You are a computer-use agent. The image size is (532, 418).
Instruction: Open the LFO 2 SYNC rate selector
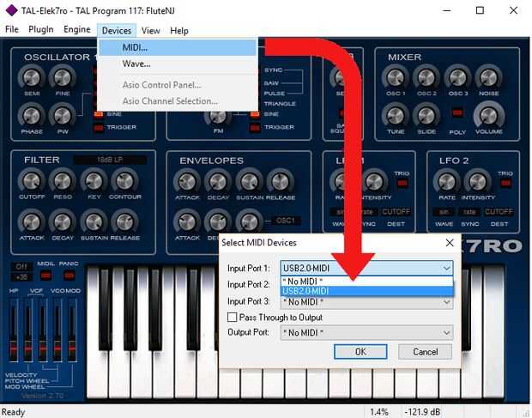470,212
